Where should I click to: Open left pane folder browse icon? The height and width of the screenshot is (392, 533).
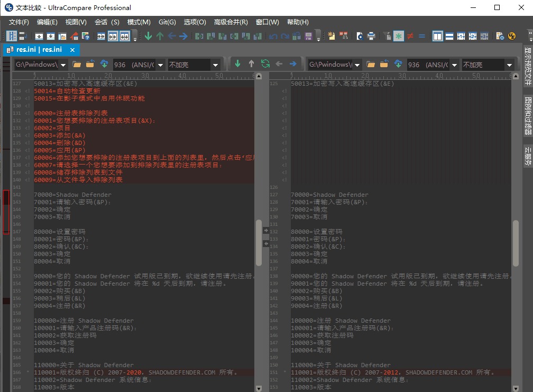[77, 64]
